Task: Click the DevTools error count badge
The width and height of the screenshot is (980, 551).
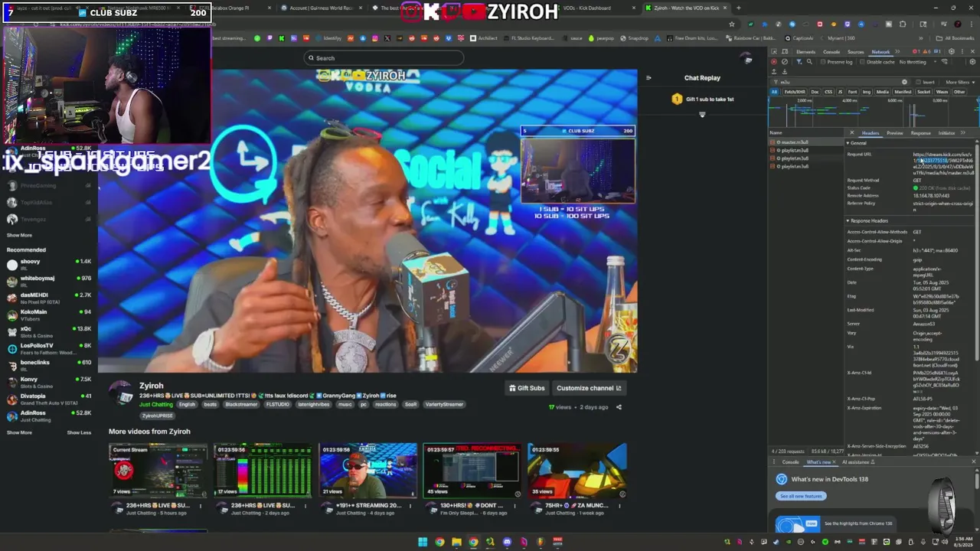Action: pos(916,52)
